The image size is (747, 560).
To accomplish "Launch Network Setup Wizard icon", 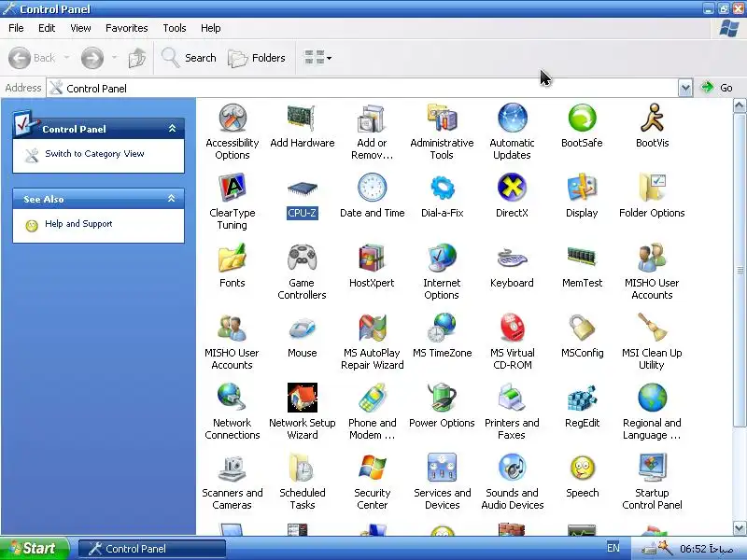I will pyautogui.click(x=302, y=398).
